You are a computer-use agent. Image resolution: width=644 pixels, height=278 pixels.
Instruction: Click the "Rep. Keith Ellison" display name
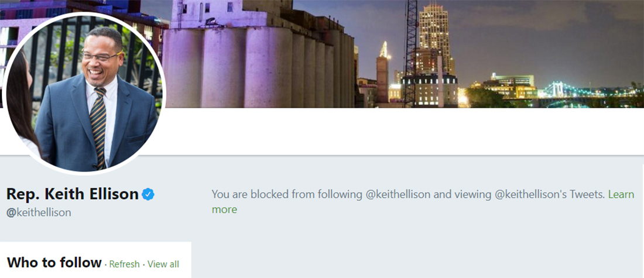pyautogui.click(x=72, y=194)
